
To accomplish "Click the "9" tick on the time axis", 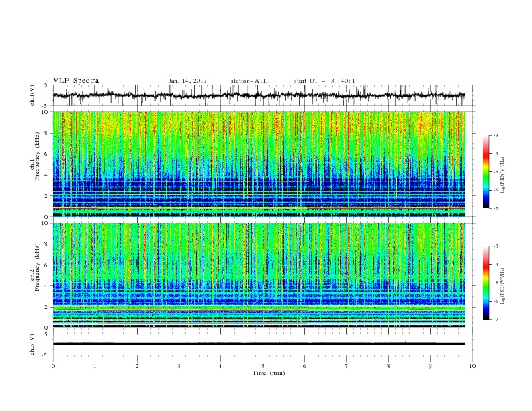I will click(430, 366).
